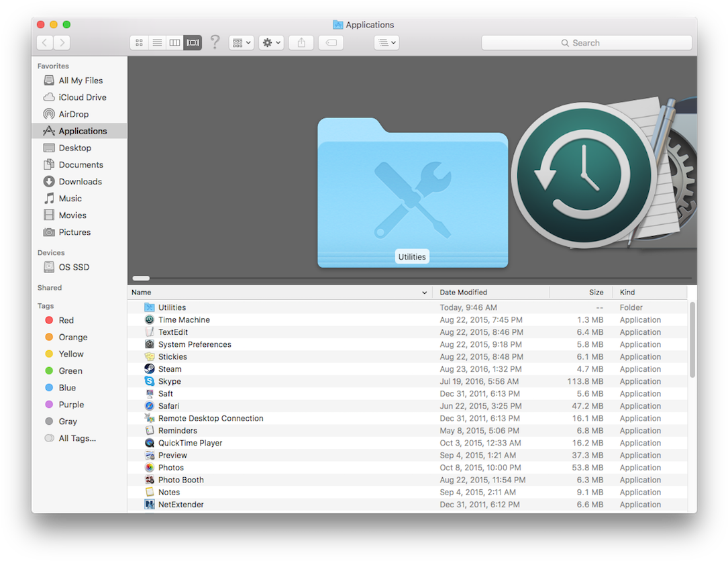The image size is (728, 561).
Task: Tag the selected file with the tag icon
Action: 330,42
